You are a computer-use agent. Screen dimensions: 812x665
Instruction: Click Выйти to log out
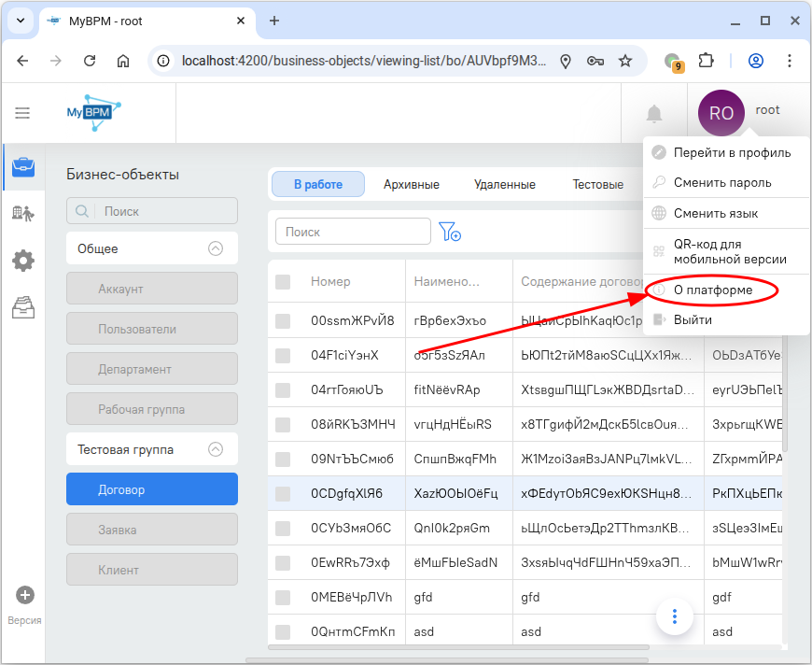[693, 319]
